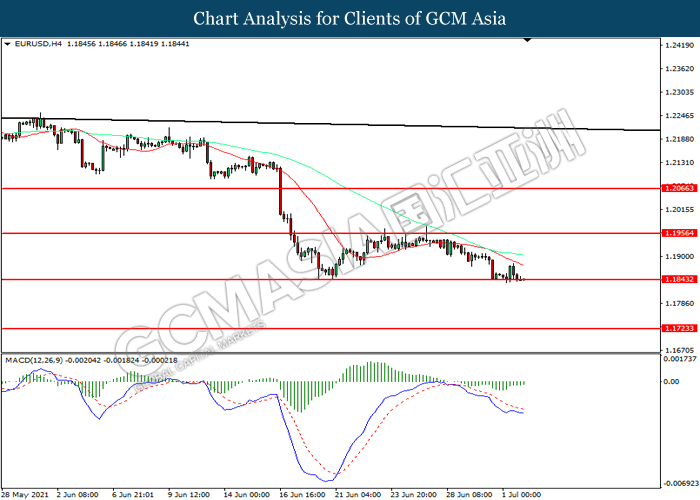Image resolution: width=700 pixels, height=500 pixels.
Task: Click the chart title banner text
Action: (x=350, y=18)
